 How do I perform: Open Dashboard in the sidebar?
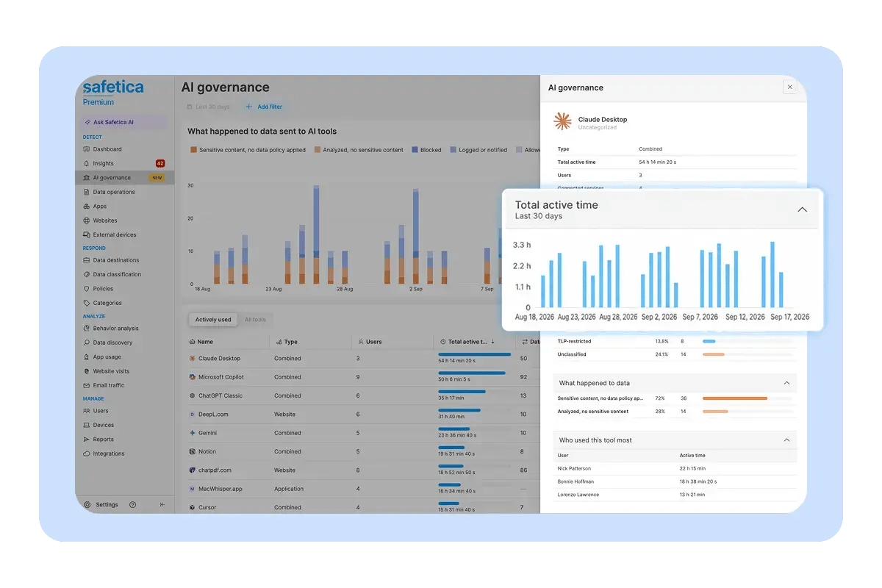pyautogui.click(x=107, y=149)
